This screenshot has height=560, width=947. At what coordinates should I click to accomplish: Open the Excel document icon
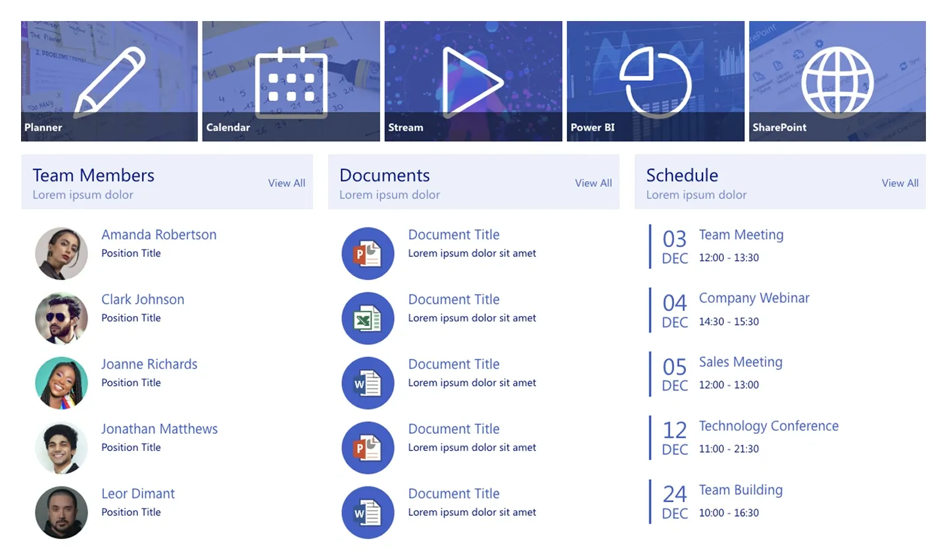[x=368, y=319]
